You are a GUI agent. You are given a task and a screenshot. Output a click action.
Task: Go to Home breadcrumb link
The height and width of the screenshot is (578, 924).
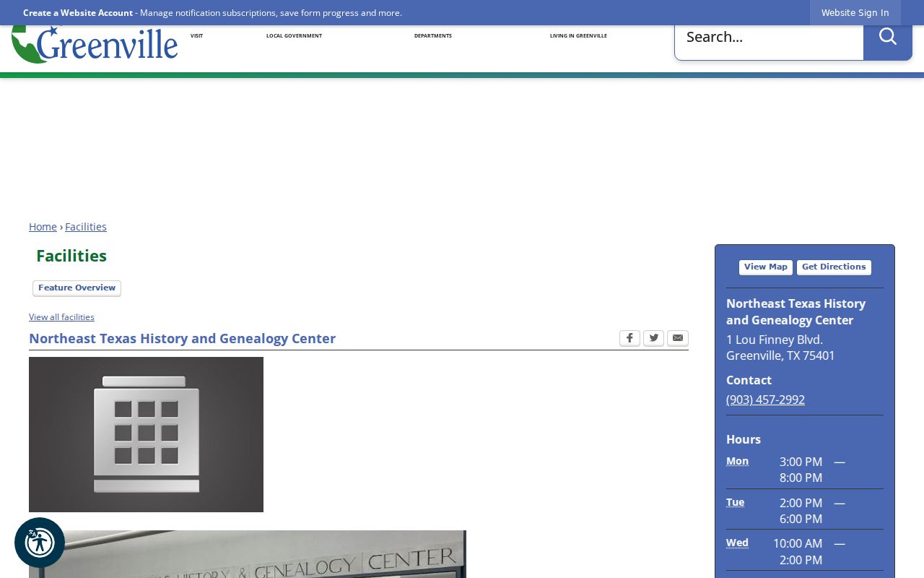click(x=43, y=227)
